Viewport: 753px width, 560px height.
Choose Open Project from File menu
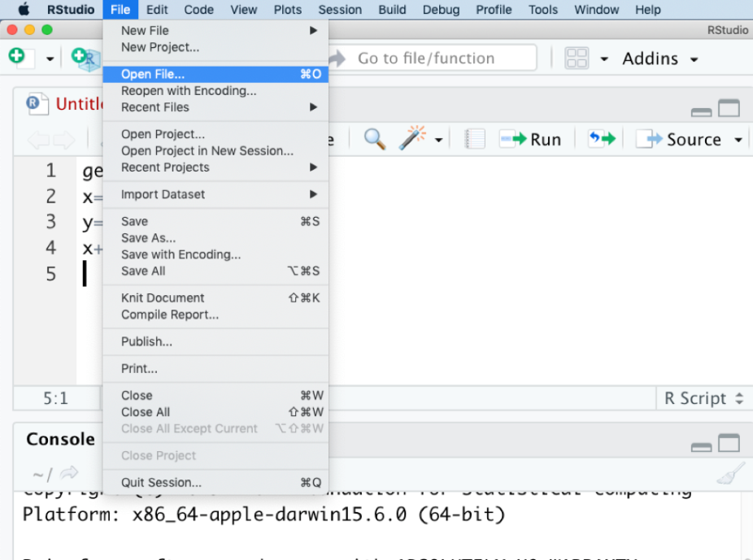[215, 134]
